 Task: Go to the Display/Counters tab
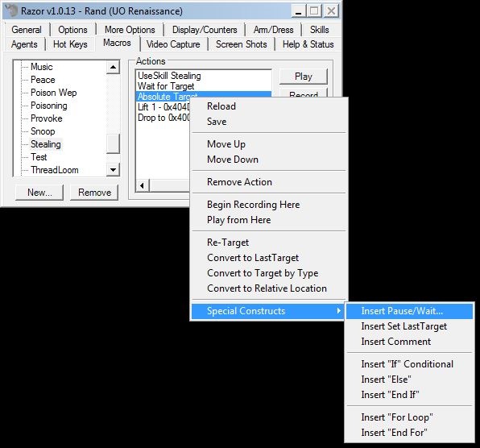click(x=205, y=30)
